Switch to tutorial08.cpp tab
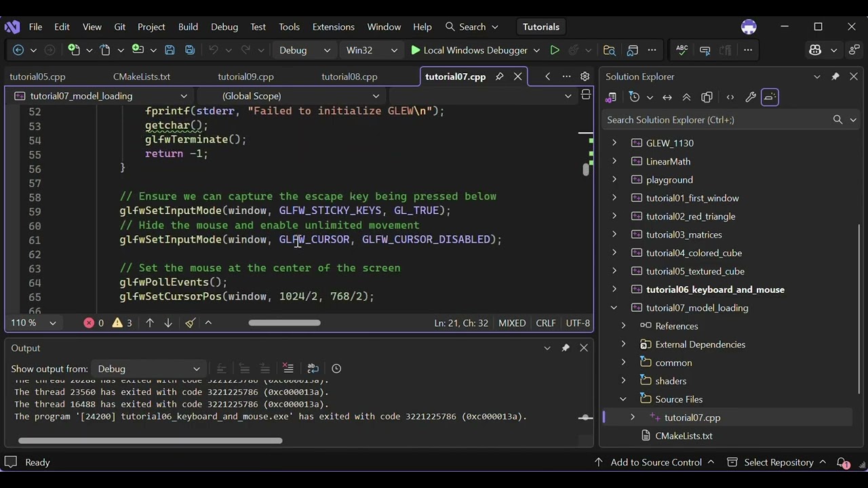The width and height of the screenshot is (868, 488). [x=349, y=77]
